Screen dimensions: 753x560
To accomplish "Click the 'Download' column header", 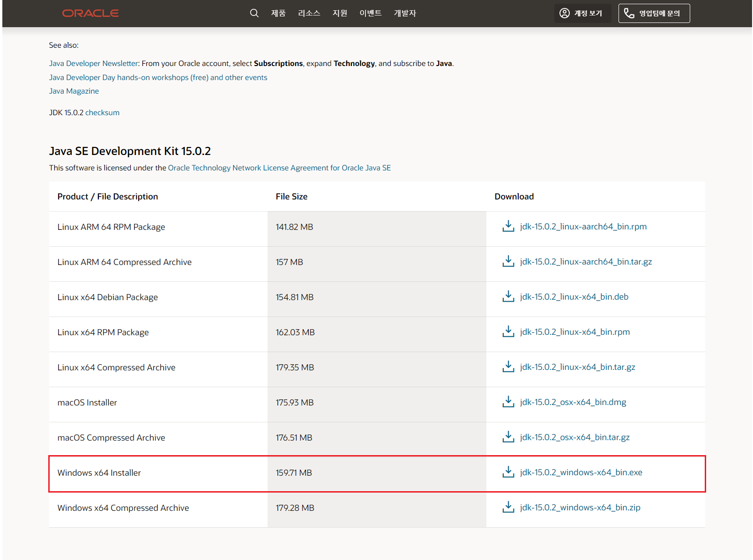I will (514, 196).
